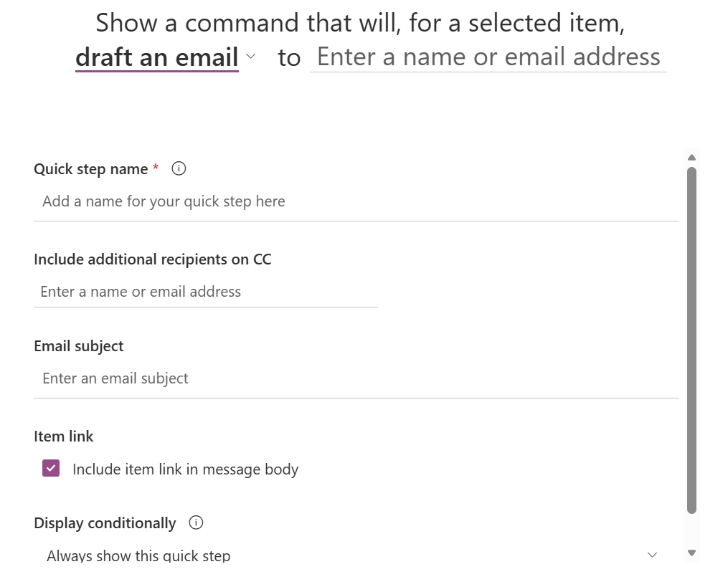This screenshot has height=587, width=728.
Task: Open the "draft an email" action dropdown
Action: pyautogui.click(x=157, y=57)
